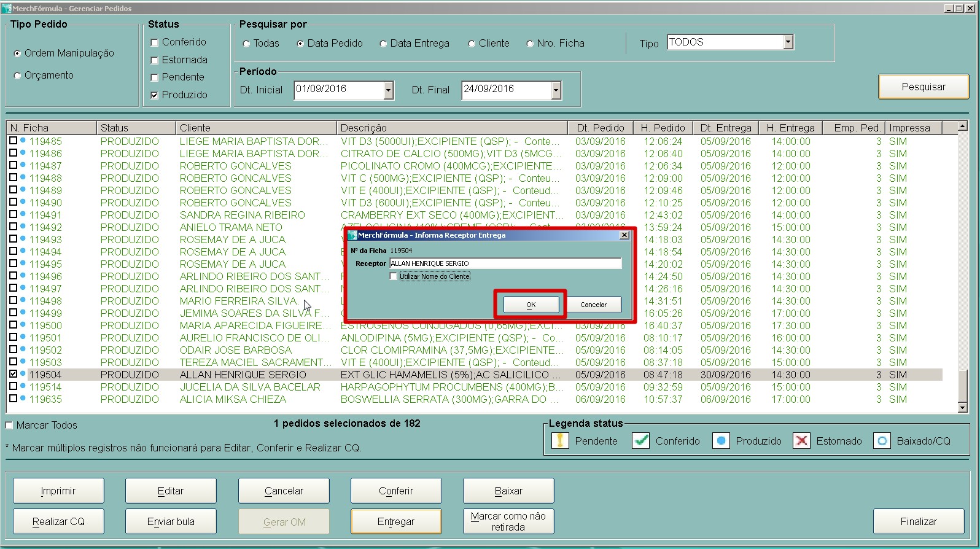Click the Pendente legend icon

click(560, 441)
